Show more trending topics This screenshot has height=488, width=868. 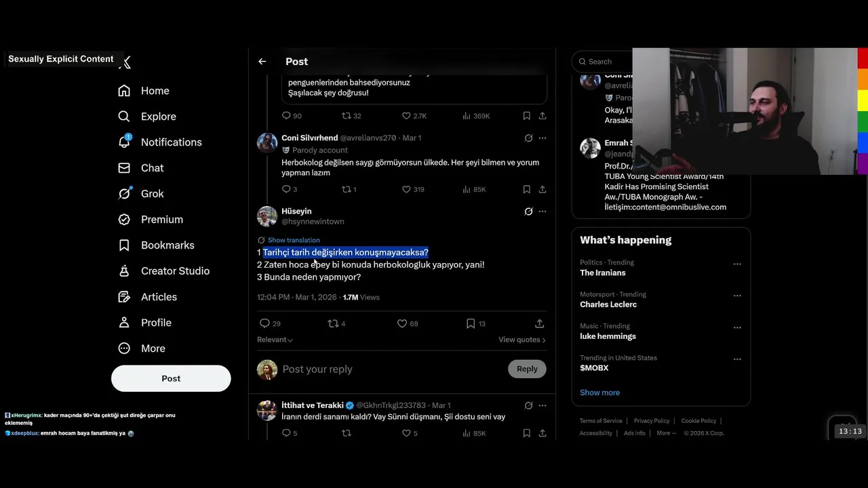pos(599,392)
